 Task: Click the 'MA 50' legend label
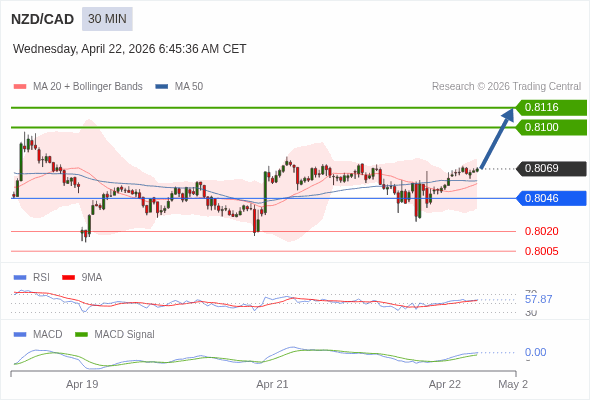(x=189, y=87)
